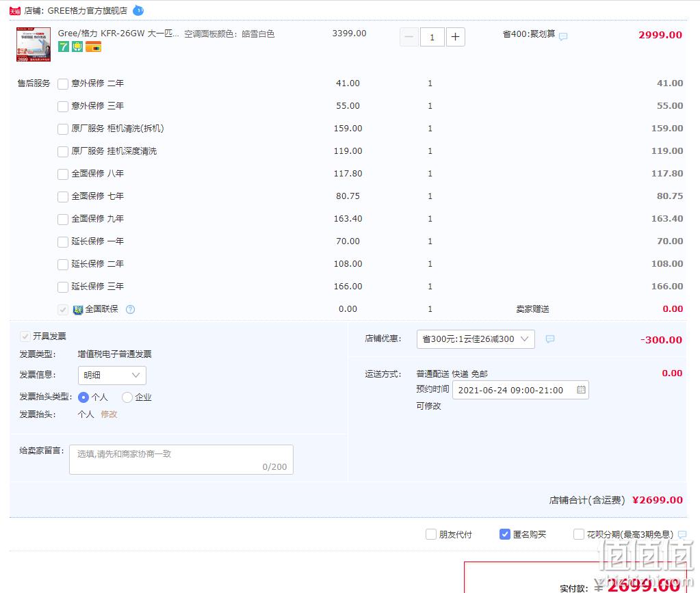This screenshot has height=593, width=700.
Task: Click the -300.00 discount amount
Action: (661, 340)
